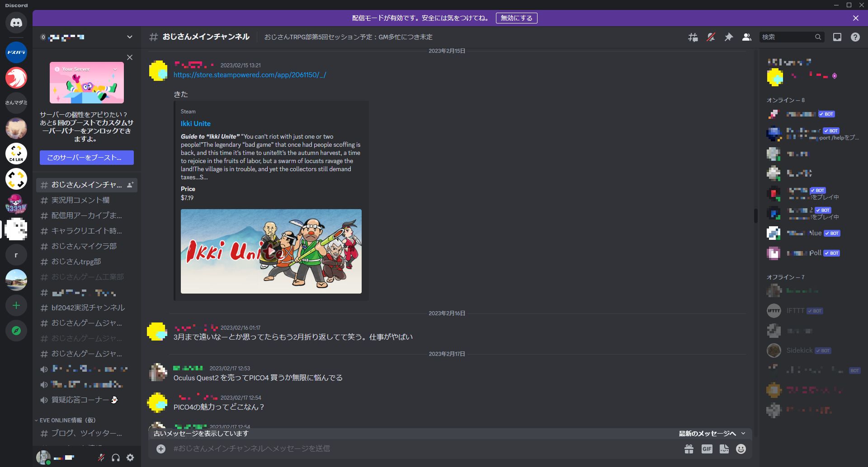Click the add server plus icon

pyautogui.click(x=16, y=305)
